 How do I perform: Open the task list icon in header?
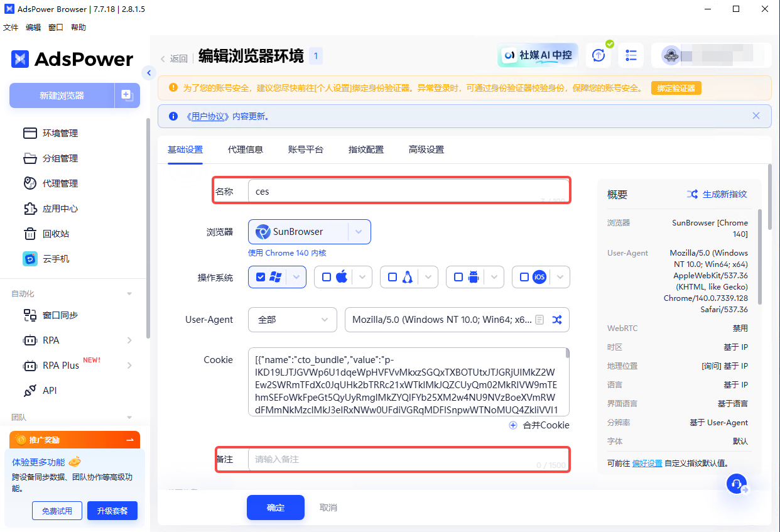click(631, 55)
